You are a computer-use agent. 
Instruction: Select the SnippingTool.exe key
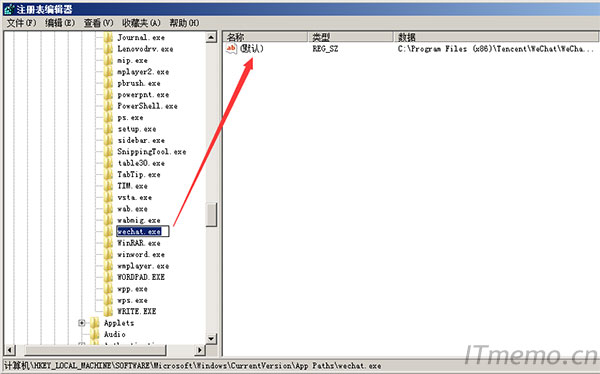pos(152,152)
